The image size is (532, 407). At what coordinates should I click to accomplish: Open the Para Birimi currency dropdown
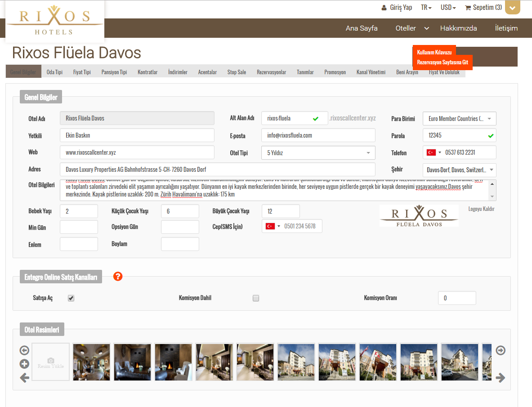pos(460,119)
